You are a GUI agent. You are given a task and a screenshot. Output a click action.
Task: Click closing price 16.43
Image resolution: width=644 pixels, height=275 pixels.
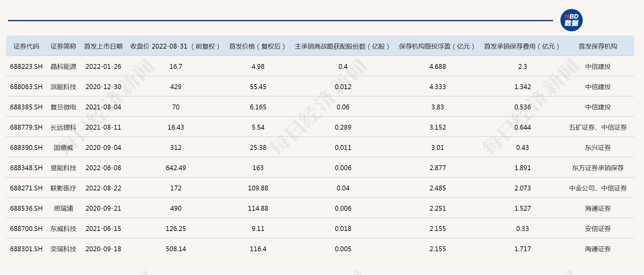176,127
